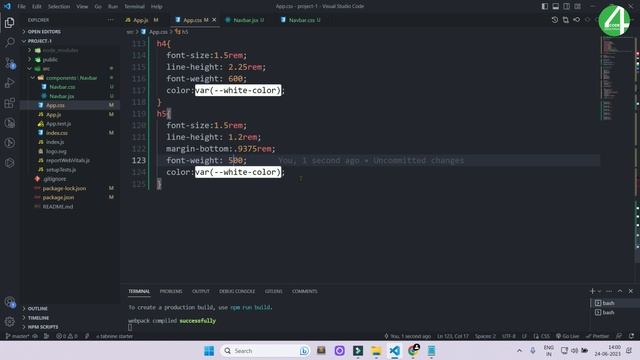Open the errors and warnings count in the status bar

[x=67, y=336]
